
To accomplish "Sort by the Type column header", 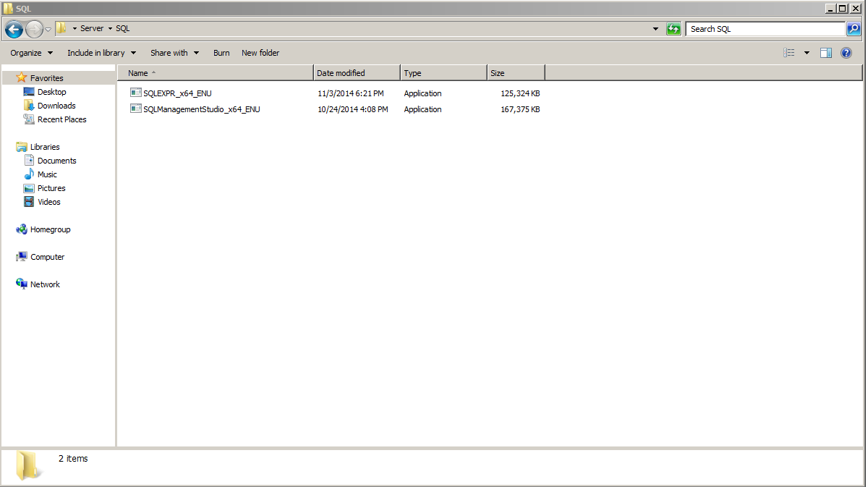I will (x=443, y=73).
